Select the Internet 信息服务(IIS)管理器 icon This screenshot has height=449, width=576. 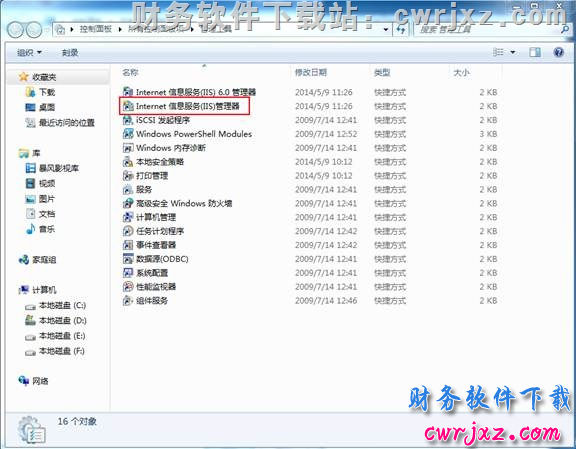click(128, 106)
